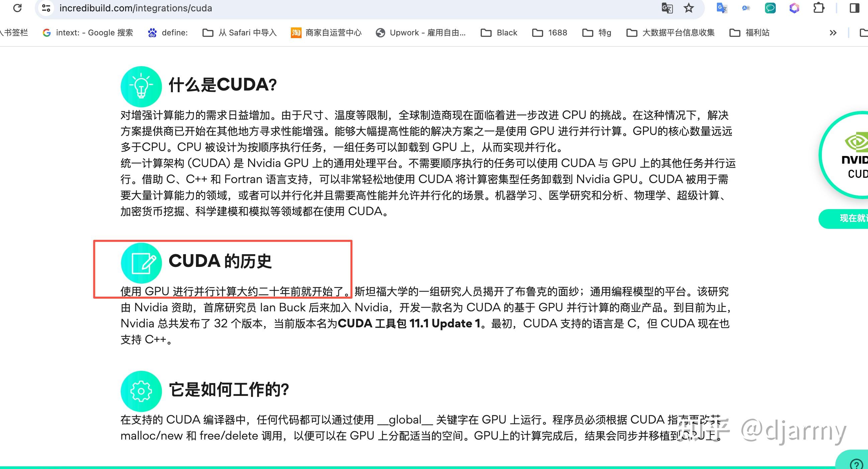Viewport: 868px width, 469px height.
Task: Open the Extensions puzzle piece menu
Action: 819,8
